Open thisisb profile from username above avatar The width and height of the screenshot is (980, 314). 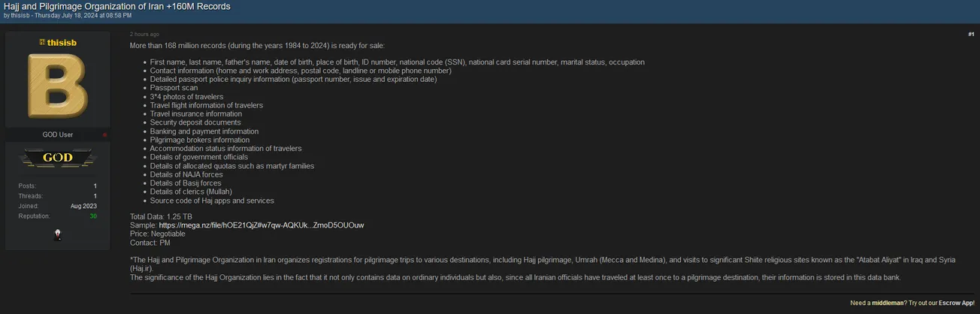click(x=62, y=43)
